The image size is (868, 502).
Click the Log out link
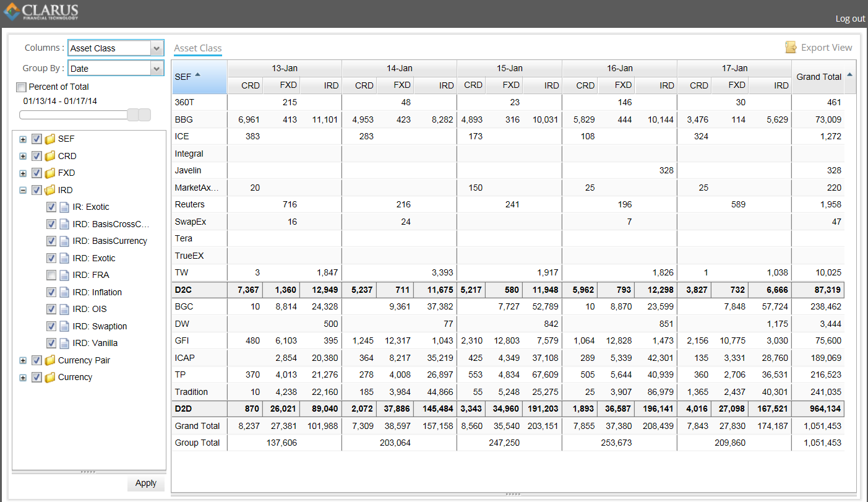[850, 19]
